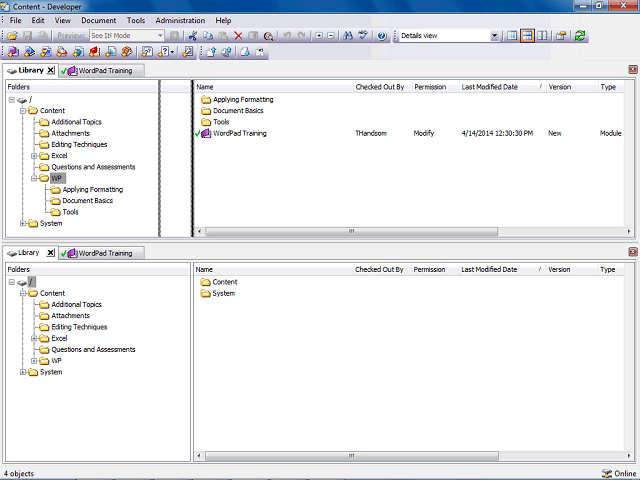Open the new question type dropdown arrow
The image size is (640, 480).
(172, 52)
